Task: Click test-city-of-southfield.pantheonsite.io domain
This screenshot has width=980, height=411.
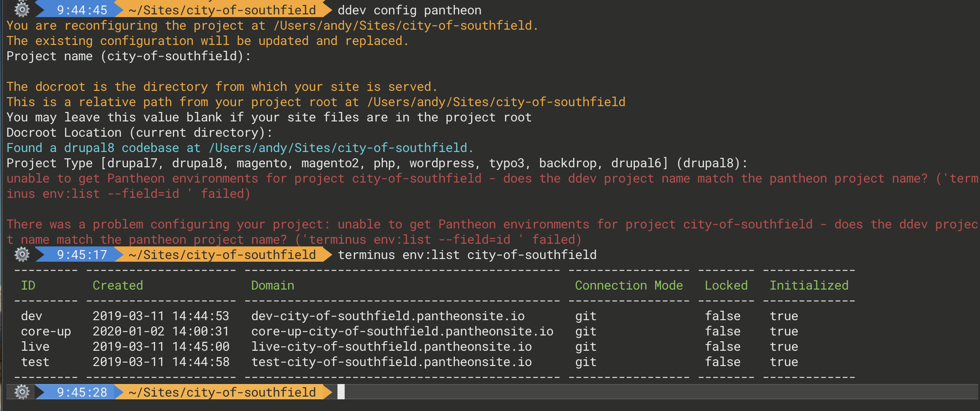Action: (x=391, y=362)
